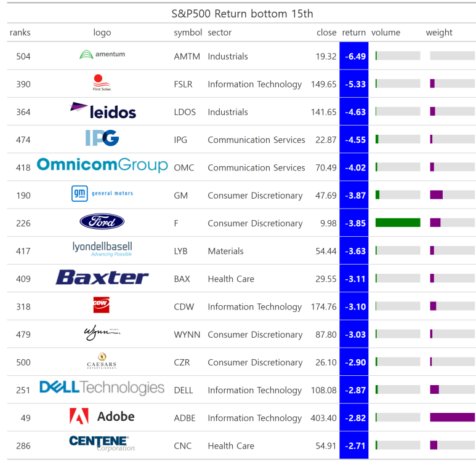Click rank number 286
The height and width of the screenshot is (462, 476).
click(23, 445)
